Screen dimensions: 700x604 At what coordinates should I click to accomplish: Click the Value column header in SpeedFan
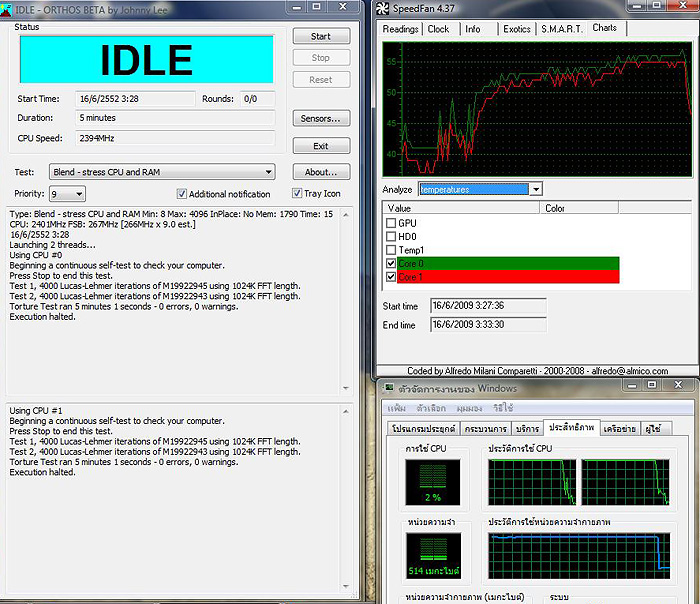(461, 208)
